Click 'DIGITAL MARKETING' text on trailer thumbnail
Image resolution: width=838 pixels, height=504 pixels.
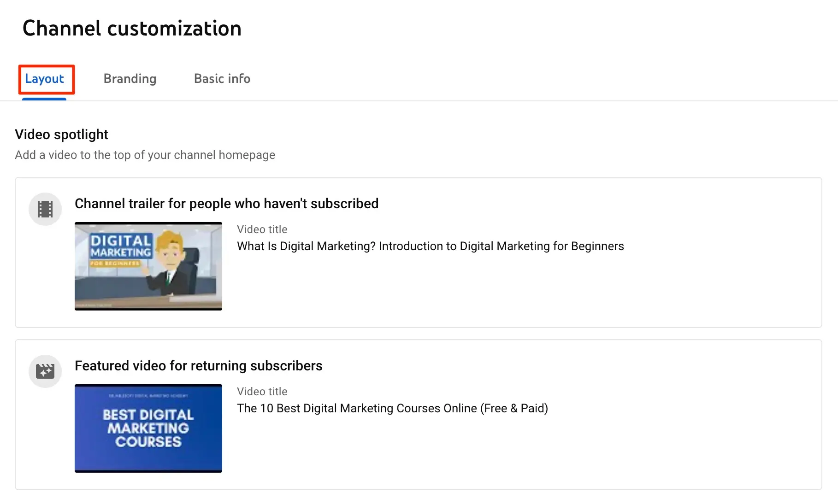pos(121,246)
